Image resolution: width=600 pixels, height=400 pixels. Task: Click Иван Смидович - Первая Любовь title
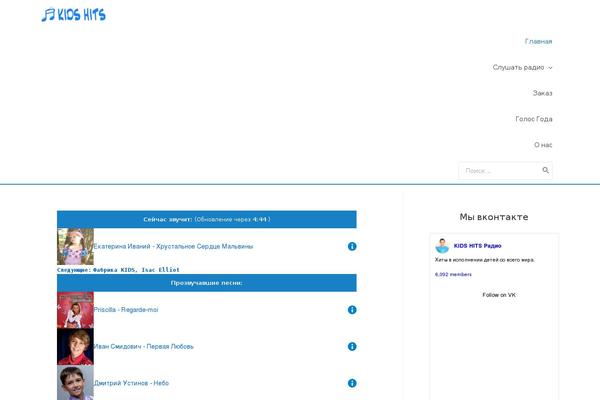pyautogui.click(x=143, y=346)
